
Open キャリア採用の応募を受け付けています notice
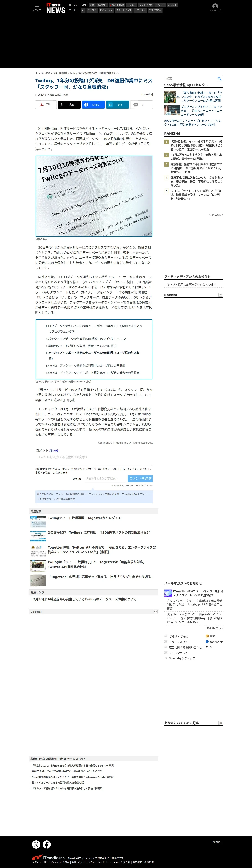(x=192, y=285)
